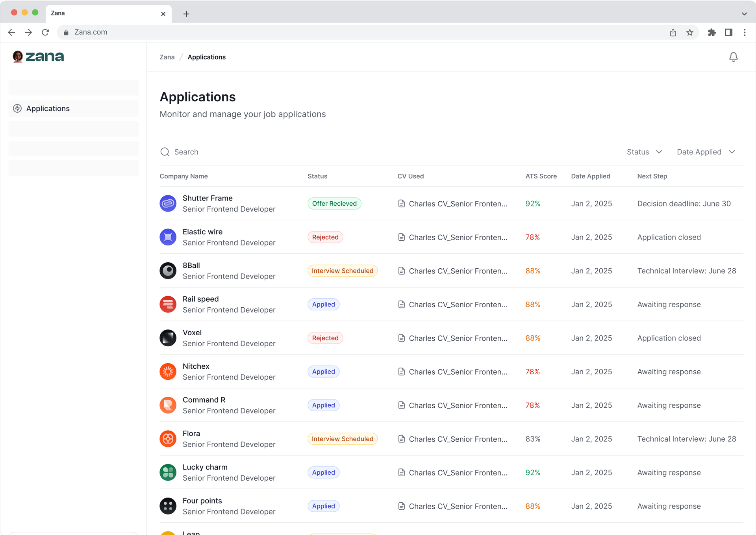
Task: Click the Four points black logo
Action: click(168, 506)
